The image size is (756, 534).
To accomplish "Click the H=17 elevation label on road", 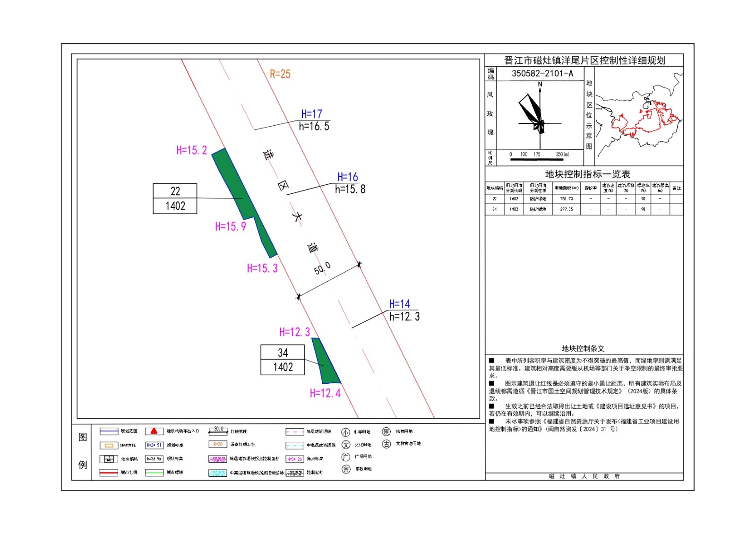I will click(x=311, y=114).
